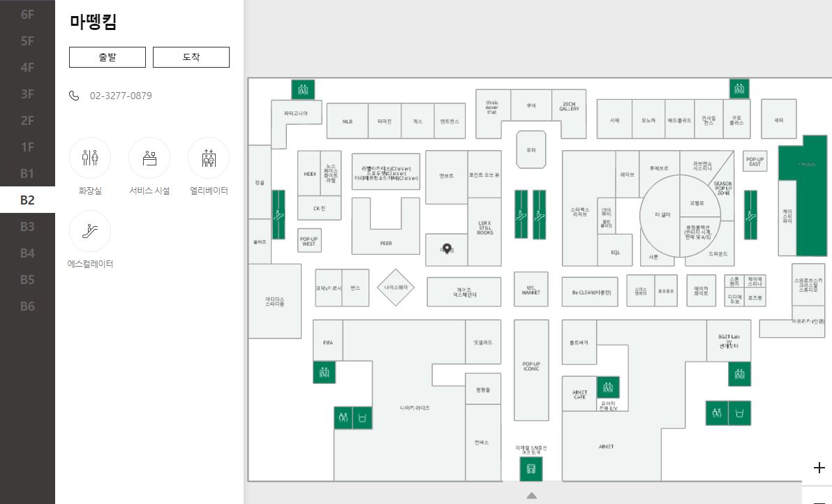832x504 pixels.
Task: Switch to floor B1
Action: point(28,174)
